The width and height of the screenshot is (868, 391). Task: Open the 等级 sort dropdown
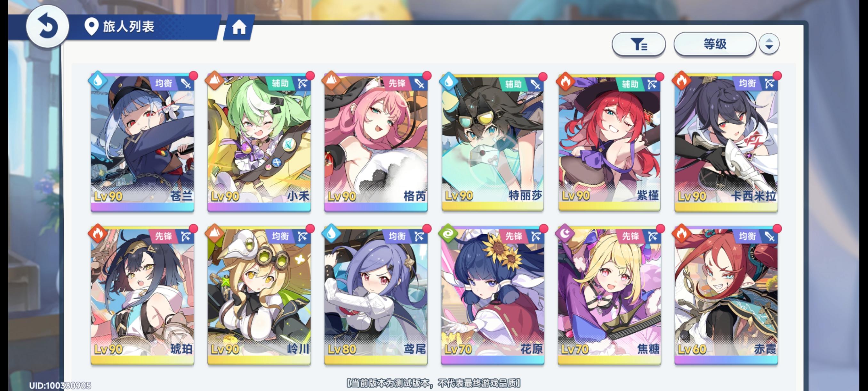(x=715, y=44)
